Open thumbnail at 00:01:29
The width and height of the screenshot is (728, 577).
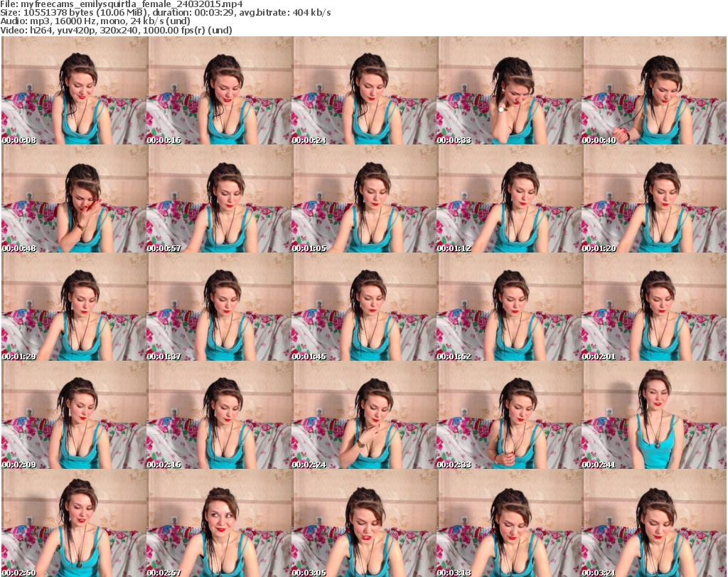(x=74, y=307)
